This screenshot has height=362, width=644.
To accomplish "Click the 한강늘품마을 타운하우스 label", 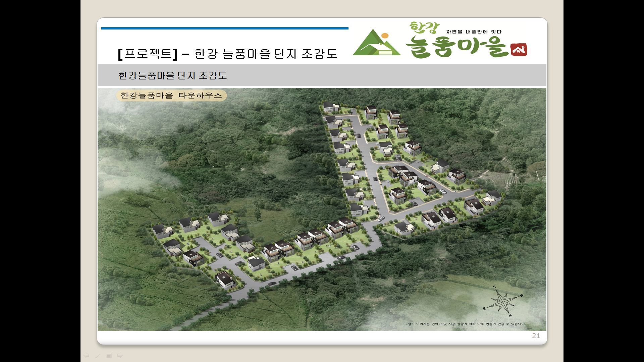I will (x=171, y=96).
